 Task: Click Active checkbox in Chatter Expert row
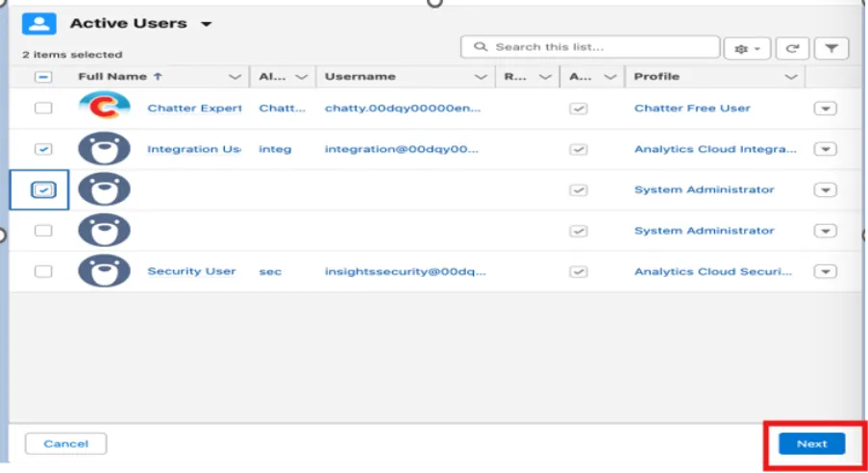(579, 109)
